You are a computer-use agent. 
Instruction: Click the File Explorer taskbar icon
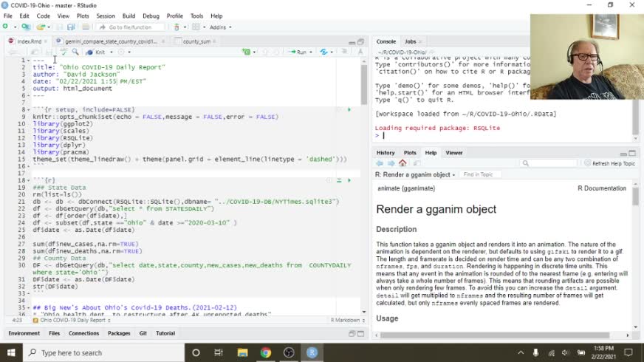(242, 352)
